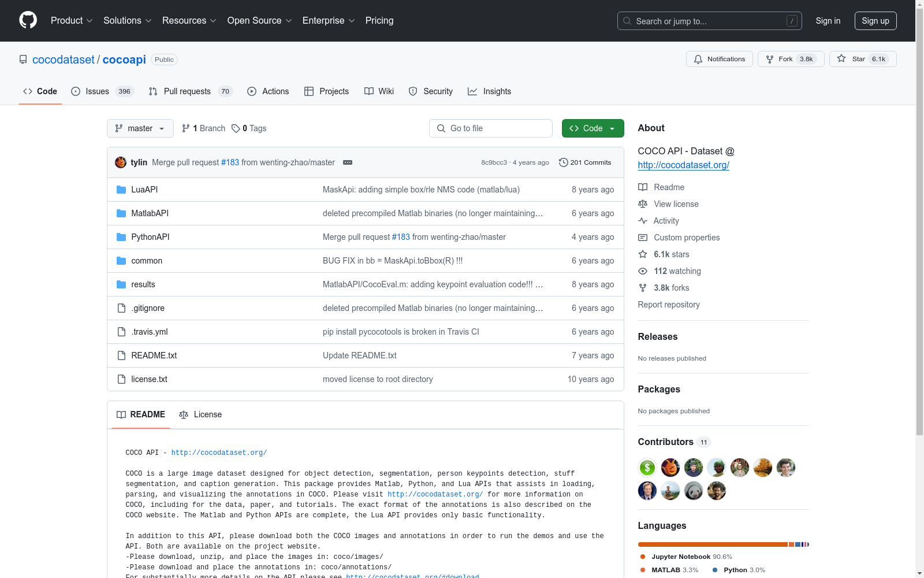Click the Notifications bell icon
Image resolution: width=924 pixels, height=578 pixels.
[698, 59]
